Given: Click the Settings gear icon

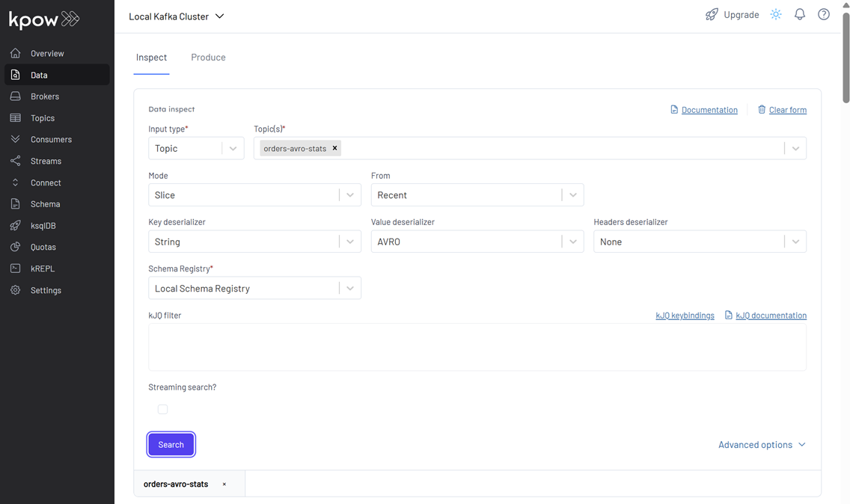Looking at the screenshot, I should (x=15, y=290).
